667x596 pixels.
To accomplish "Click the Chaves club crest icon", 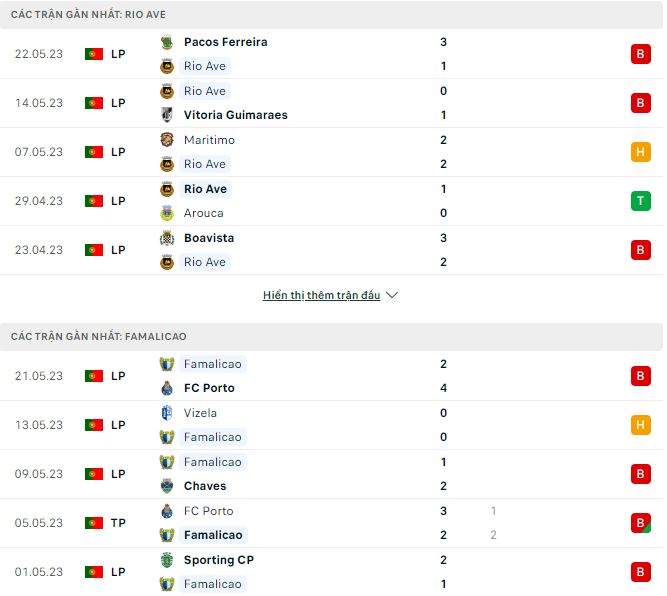I will point(167,486).
